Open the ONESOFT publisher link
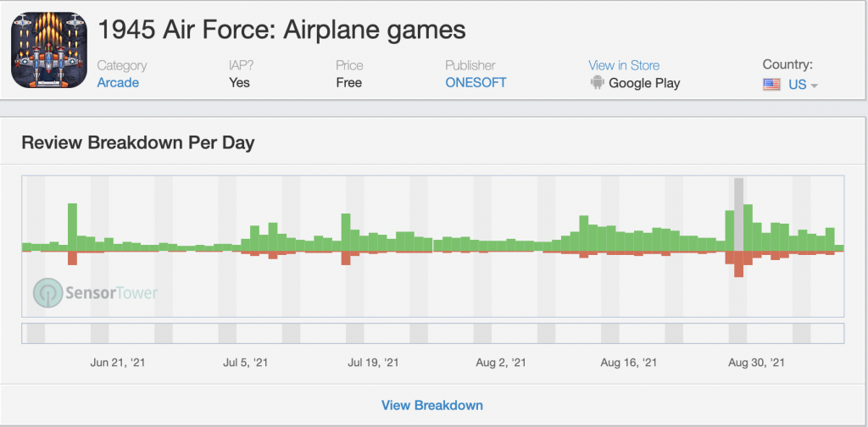The image size is (868, 427). [476, 82]
